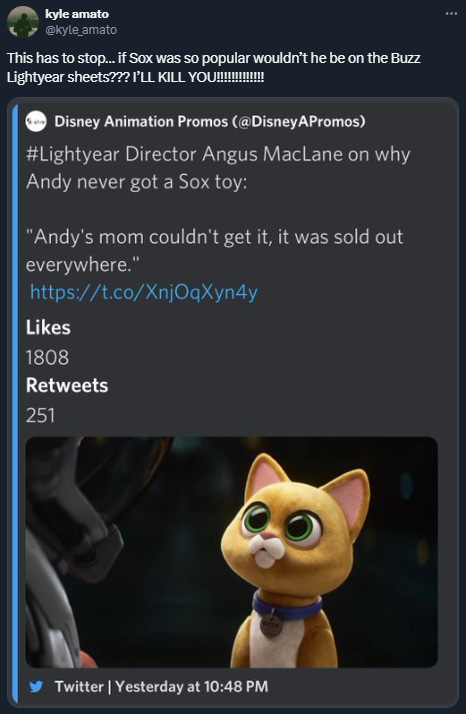
Task: Click the Twitter bird icon in footer
Action: (x=36, y=686)
